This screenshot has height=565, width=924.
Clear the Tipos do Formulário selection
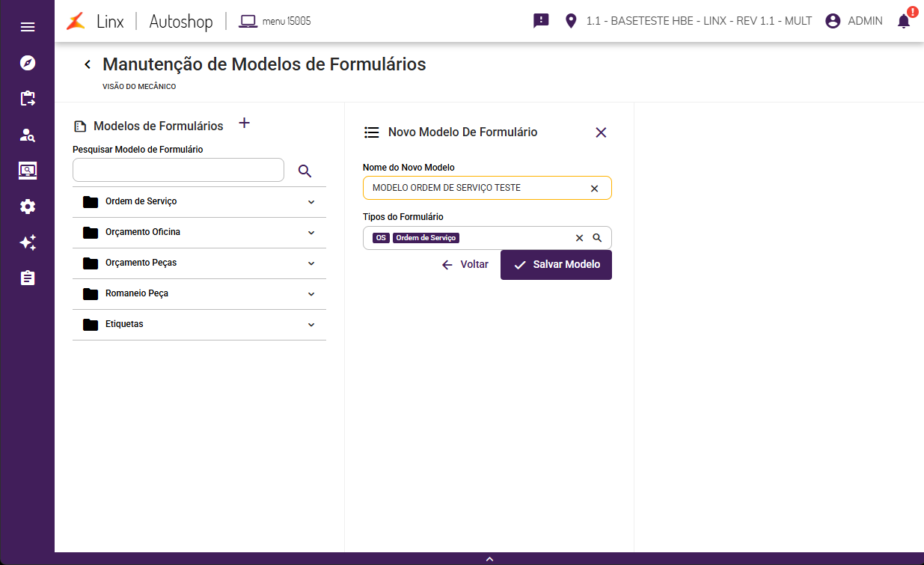click(x=579, y=238)
